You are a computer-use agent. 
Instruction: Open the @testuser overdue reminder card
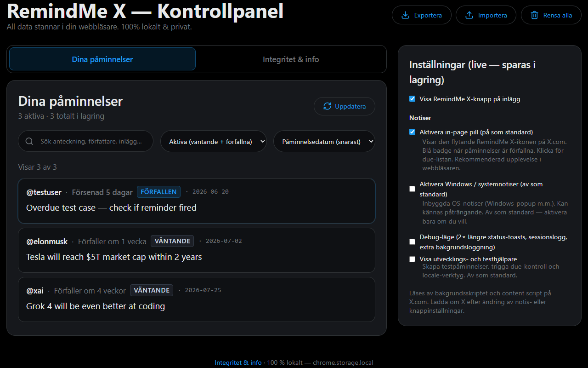tap(197, 201)
